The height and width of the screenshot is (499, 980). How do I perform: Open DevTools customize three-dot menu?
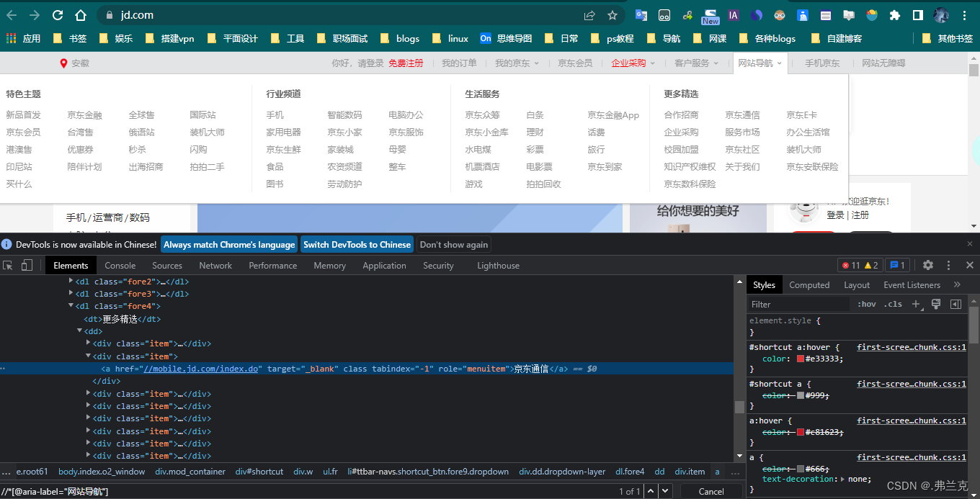(x=949, y=266)
